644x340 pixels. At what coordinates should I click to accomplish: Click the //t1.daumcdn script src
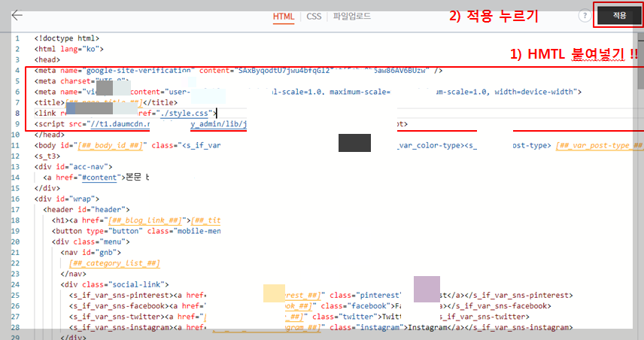pyautogui.click(x=120, y=124)
